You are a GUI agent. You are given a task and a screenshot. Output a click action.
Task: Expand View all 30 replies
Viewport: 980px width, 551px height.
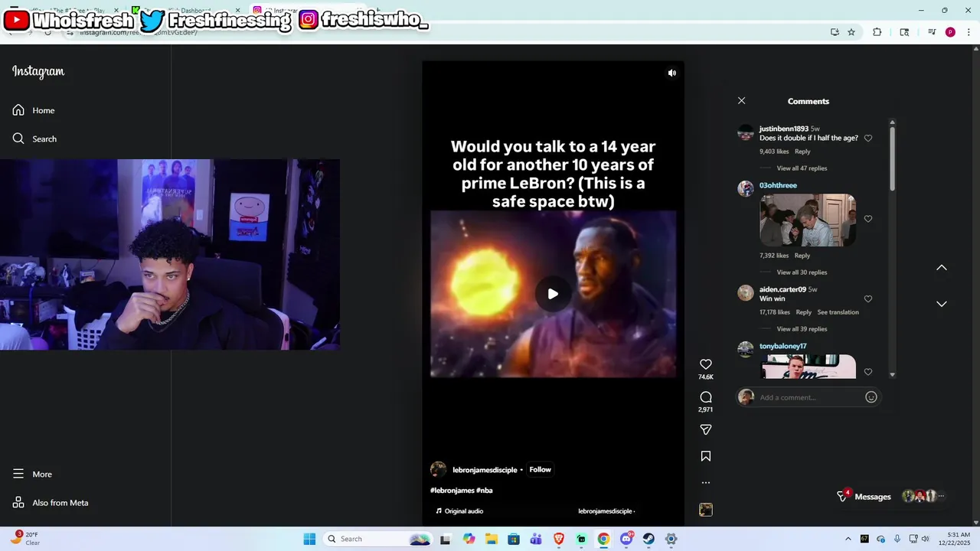(x=802, y=272)
